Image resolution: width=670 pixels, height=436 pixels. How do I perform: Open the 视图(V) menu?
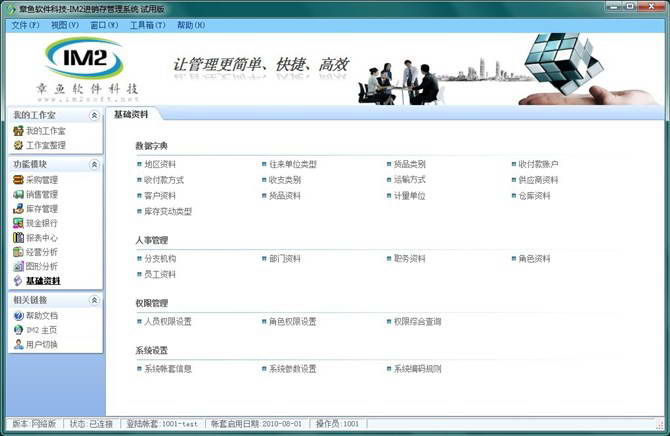click(65, 25)
